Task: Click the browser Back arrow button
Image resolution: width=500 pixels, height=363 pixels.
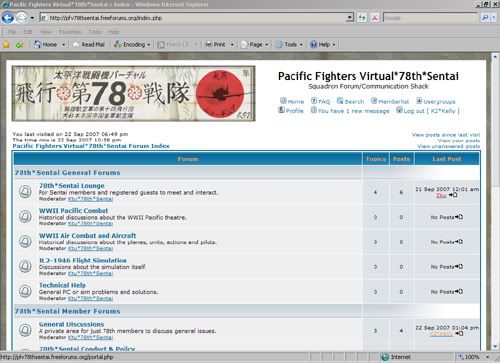Action: click(x=8, y=17)
